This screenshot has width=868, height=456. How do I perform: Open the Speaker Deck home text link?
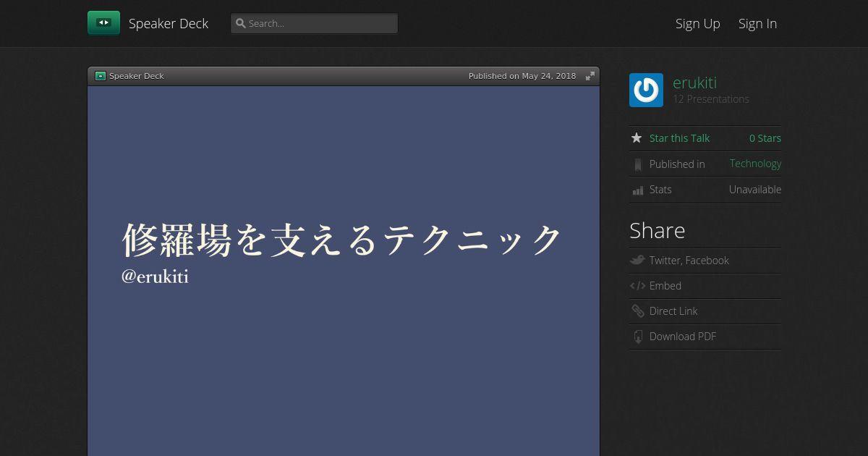pos(169,23)
